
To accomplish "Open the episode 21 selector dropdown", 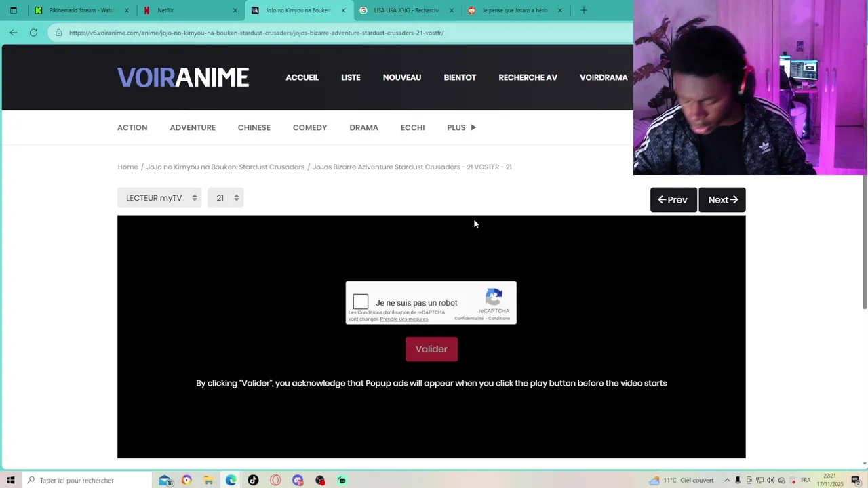I will 226,198.
